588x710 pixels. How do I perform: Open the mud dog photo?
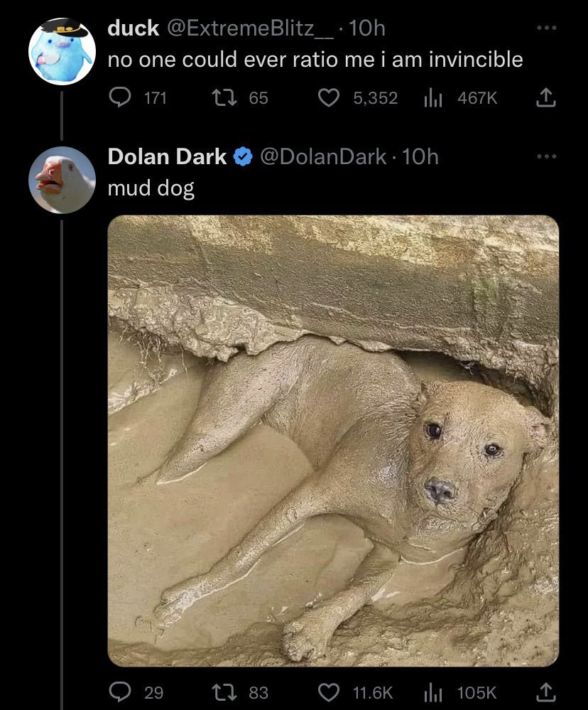tap(333, 441)
